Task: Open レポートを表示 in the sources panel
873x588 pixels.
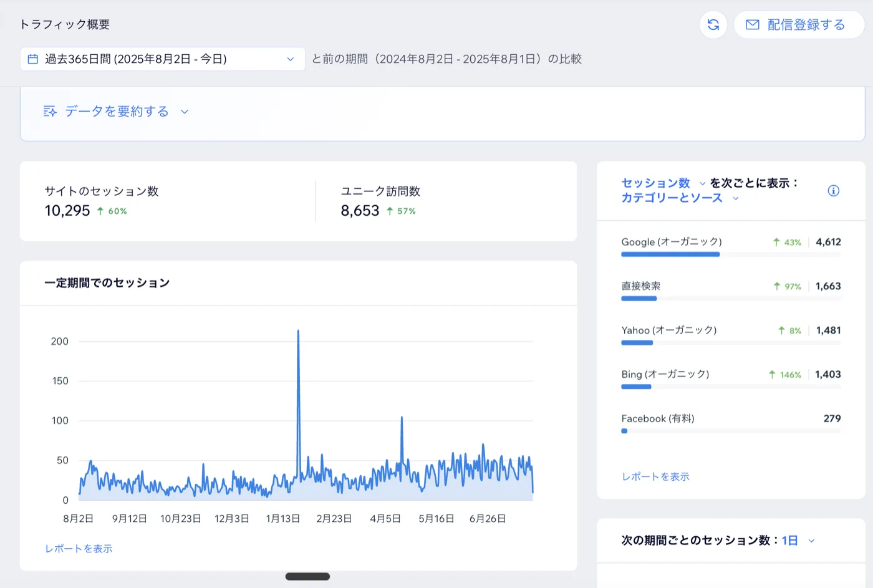Action: tap(655, 476)
